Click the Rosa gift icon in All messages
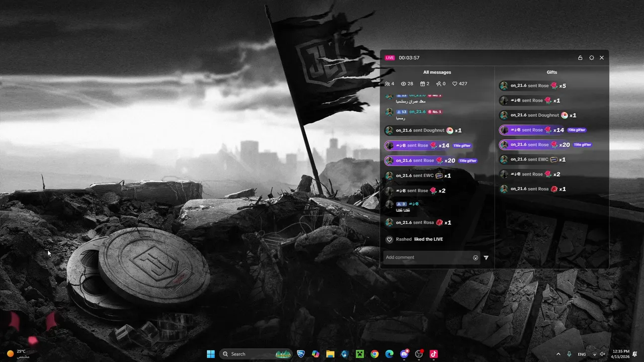Viewport: 644px width, 362px height. (439, 223)
